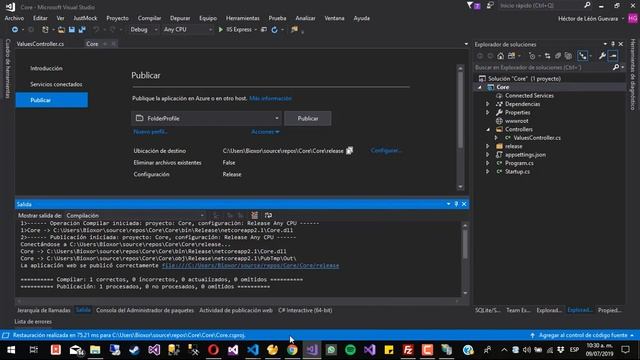Click the Más información link
The height and width of the screenshot is (360, 640).
270,98
